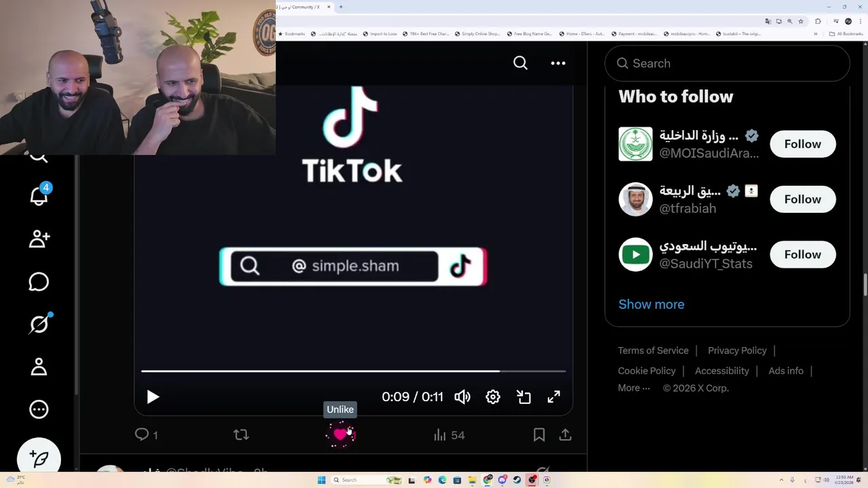Screen dimensions: 868x488
Task: Follow @MOISaudiAra account
Action: click(803, 144)
